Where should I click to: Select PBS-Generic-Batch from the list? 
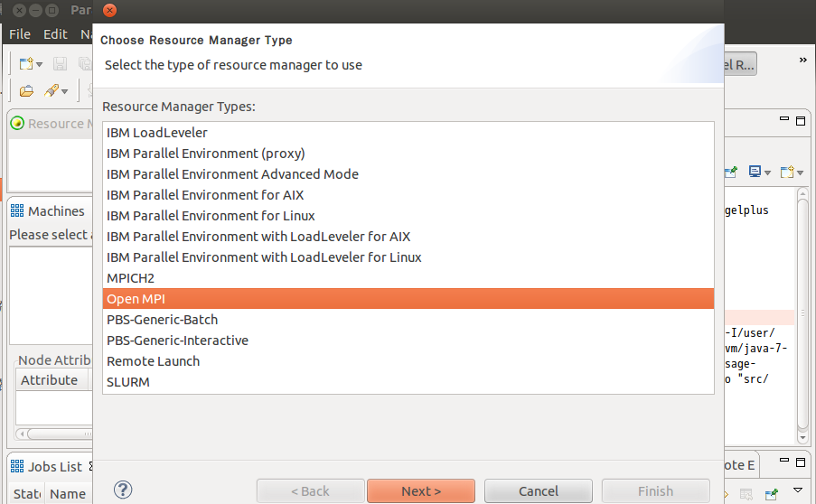(x=408, y=320)
